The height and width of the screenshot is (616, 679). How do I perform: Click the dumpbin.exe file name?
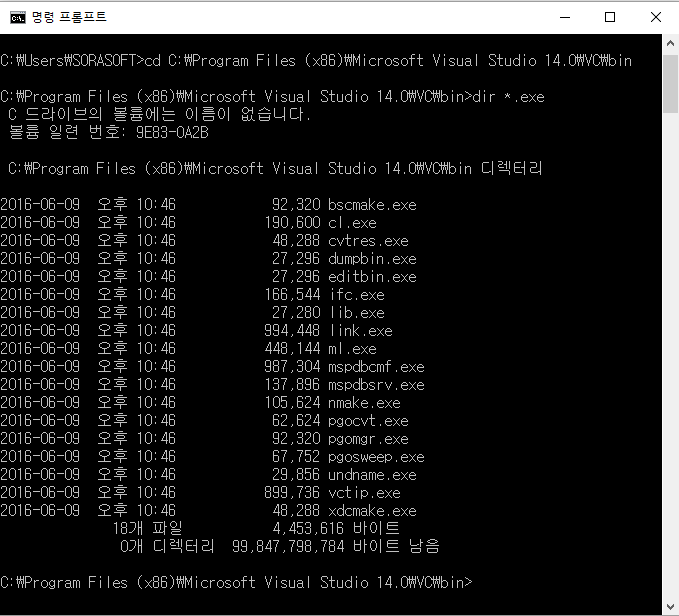click(x=372, y=258)
